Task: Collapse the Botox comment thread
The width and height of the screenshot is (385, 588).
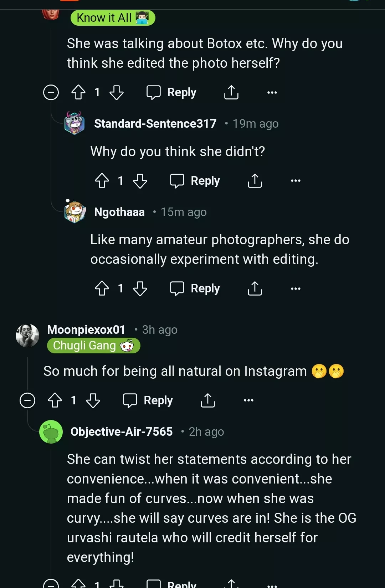Action: tap(51, 92)
